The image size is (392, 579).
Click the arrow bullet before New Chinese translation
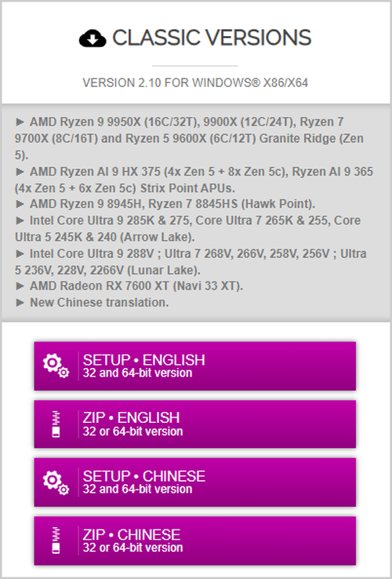(x=20, y=302)
